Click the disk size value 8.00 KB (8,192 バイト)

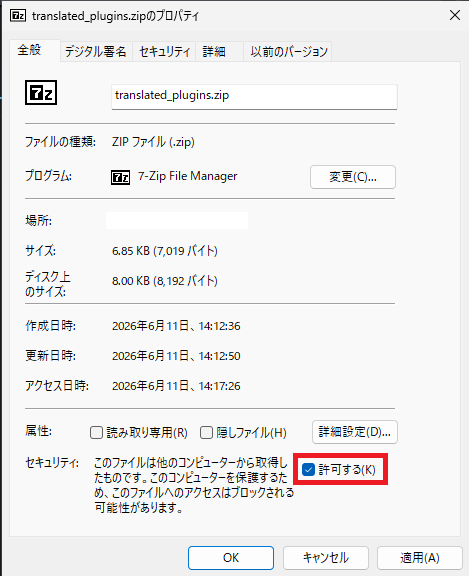(x=165, y=281)
